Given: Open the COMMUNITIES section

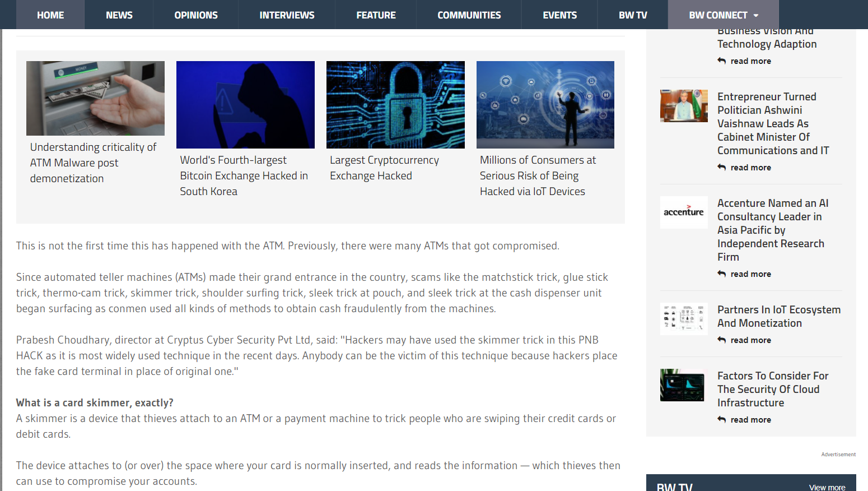Looking at the screenshot, I should point(469,15).
